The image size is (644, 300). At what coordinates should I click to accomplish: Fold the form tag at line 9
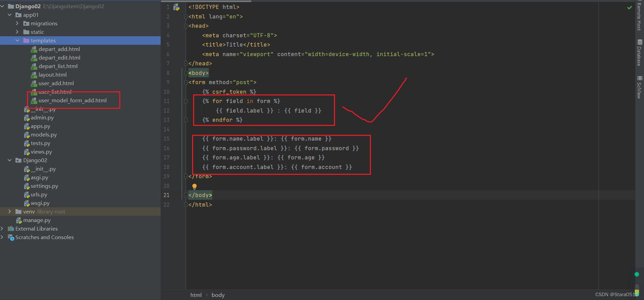click(x=186, y=82)
